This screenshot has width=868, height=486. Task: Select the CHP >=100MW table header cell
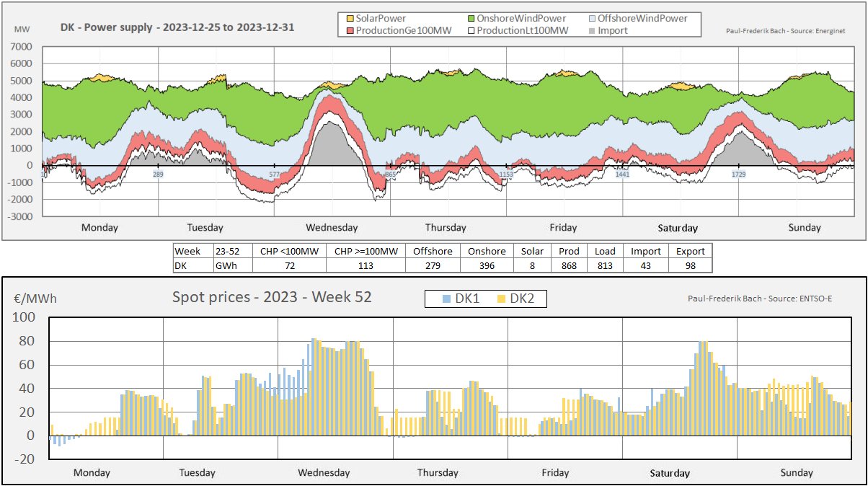pos(366,251)
